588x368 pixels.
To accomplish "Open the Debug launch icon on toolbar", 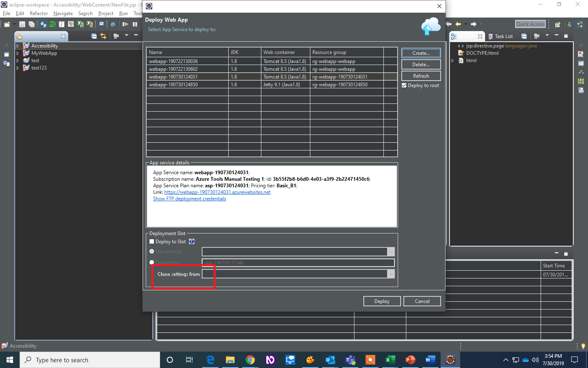I will 89,24.
